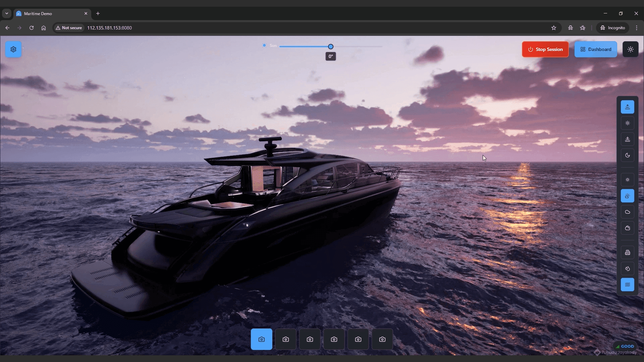Open Chrome three-dot menu
The width and height of the screenshot is (644, 362).
click(637, 28)
